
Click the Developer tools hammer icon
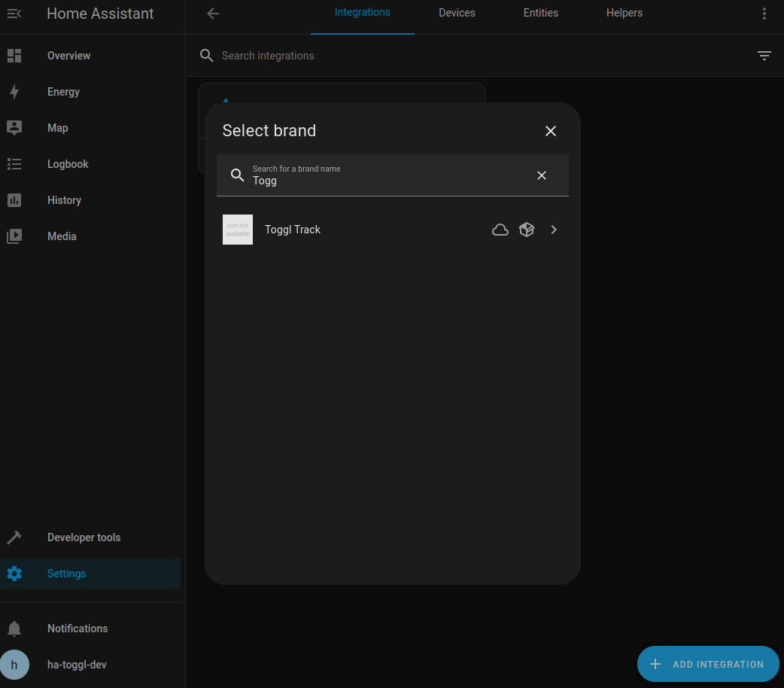tap(14, 537)
